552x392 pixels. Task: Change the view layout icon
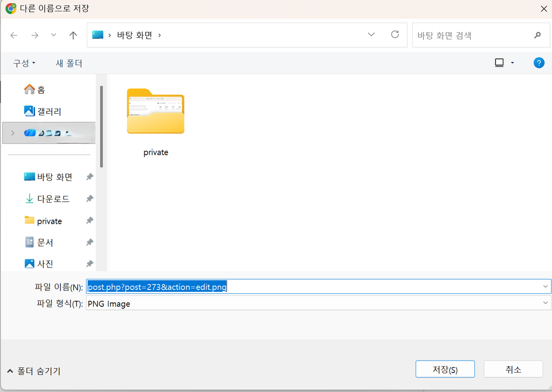click(499, 63)
